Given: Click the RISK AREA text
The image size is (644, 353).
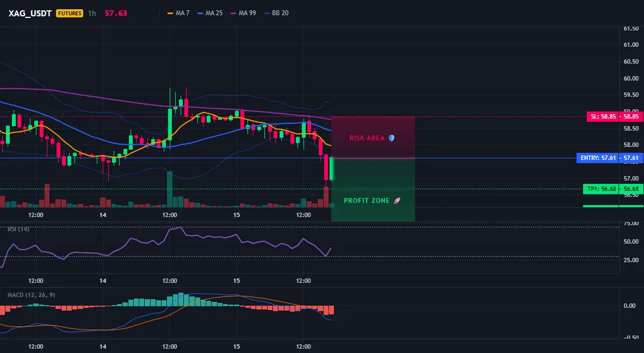Looking at the screenshot, I should [x=367, y=138].
